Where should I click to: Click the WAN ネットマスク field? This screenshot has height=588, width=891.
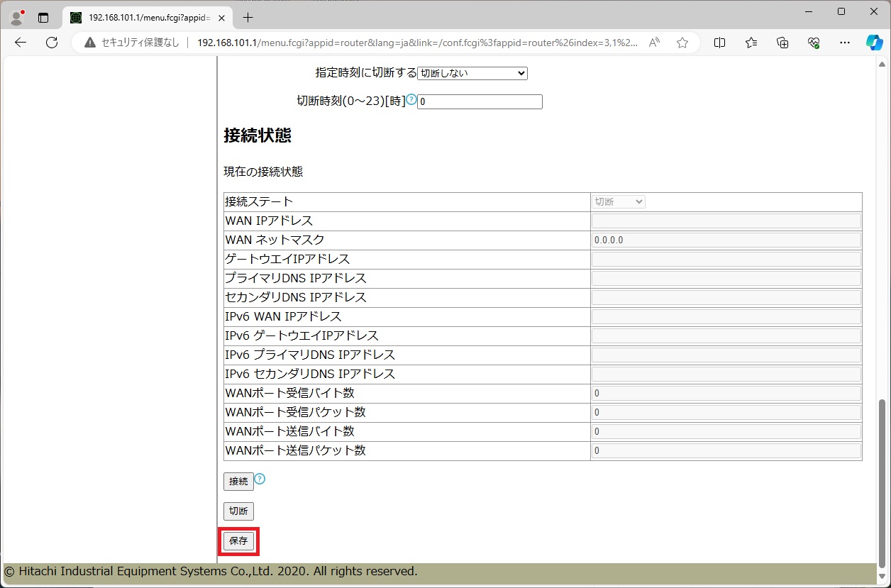coord(726,240)
